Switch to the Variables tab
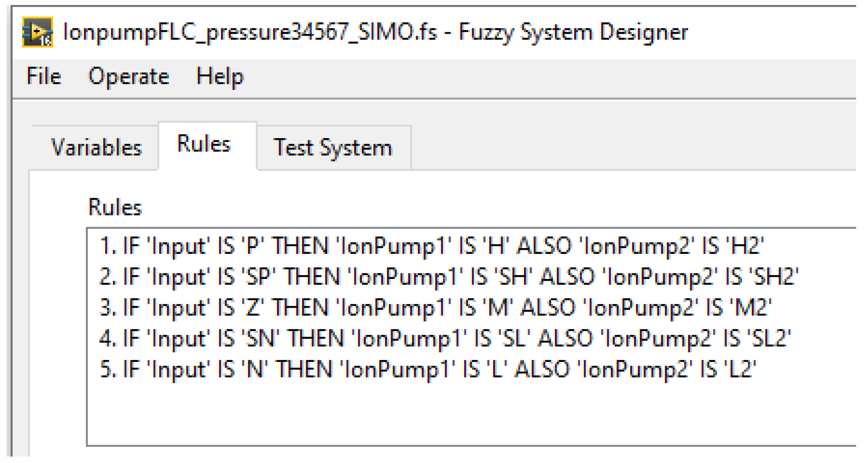Screen dimensions: 868x463 point(96,147)
